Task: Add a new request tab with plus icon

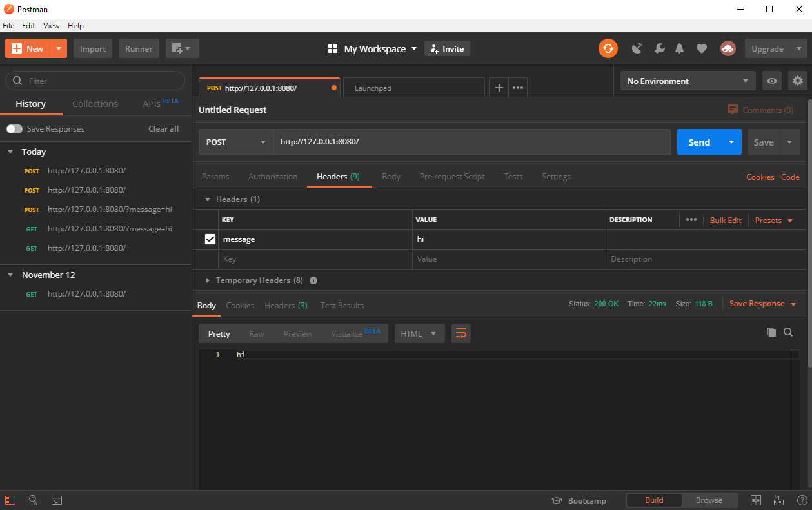Action: pyautogui.click(x=499, y=88)
